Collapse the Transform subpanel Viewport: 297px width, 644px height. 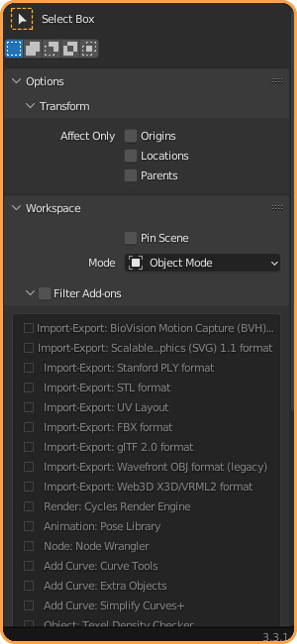pyautogui.click(x=30, y=106)
